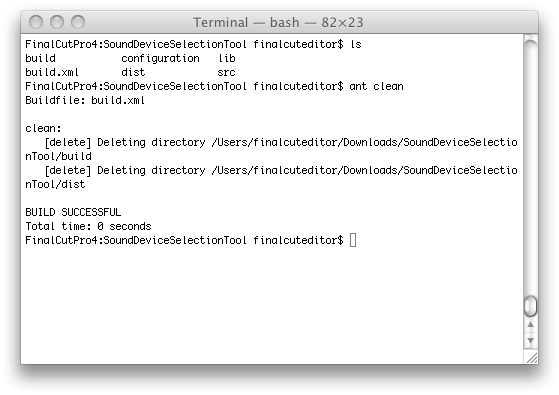Click the 'src' directory name
Screen dimensions: 559x395
point(226,73)
